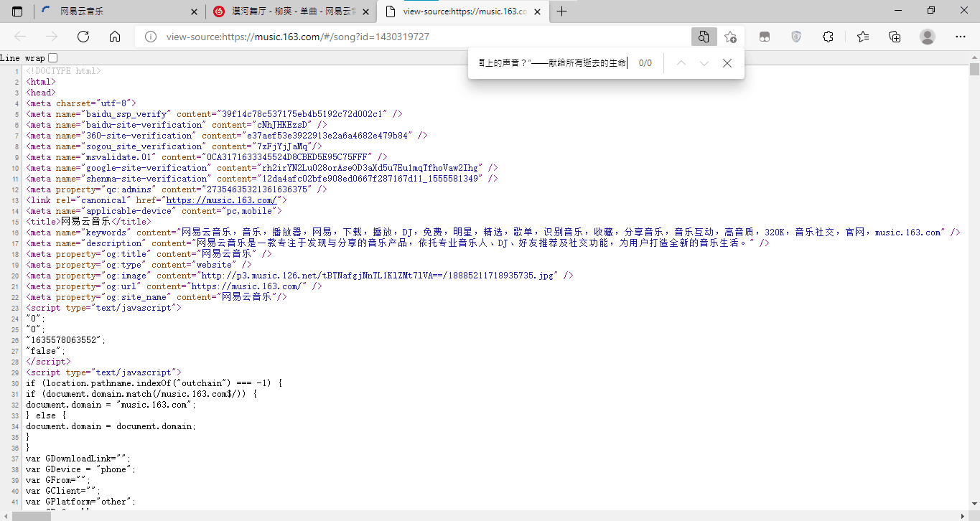
Task: View site information icon in address bar
Action: coord(151,37)
